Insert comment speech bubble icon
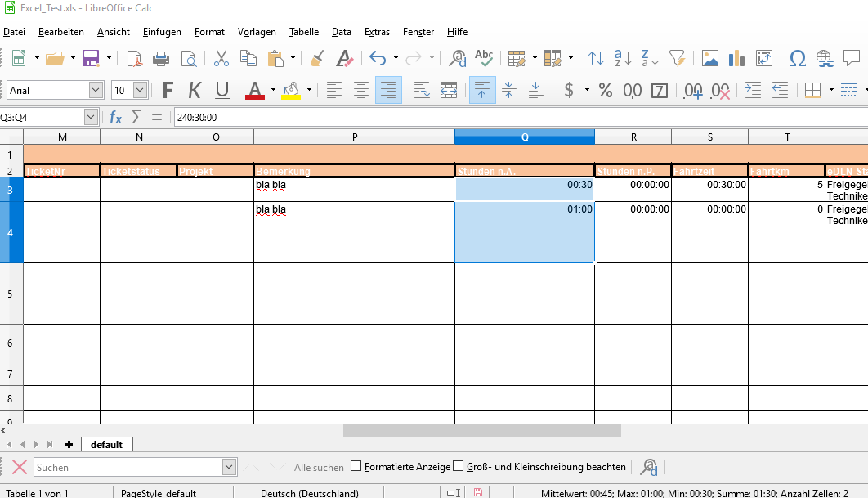Viewport: 868px width, 498px height. 852,57
